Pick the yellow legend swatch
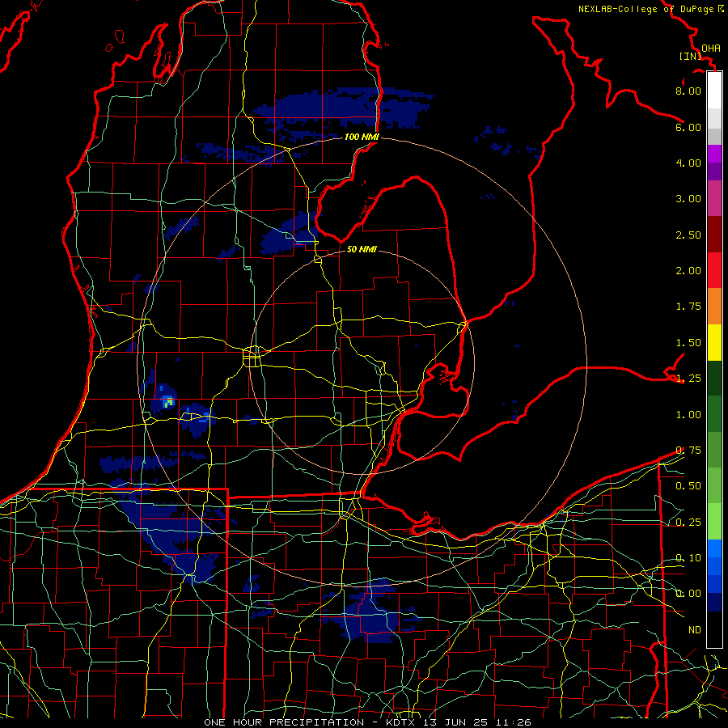Image resolution: width=728 pixels, height=728 pixels. [x=714, y=342]
